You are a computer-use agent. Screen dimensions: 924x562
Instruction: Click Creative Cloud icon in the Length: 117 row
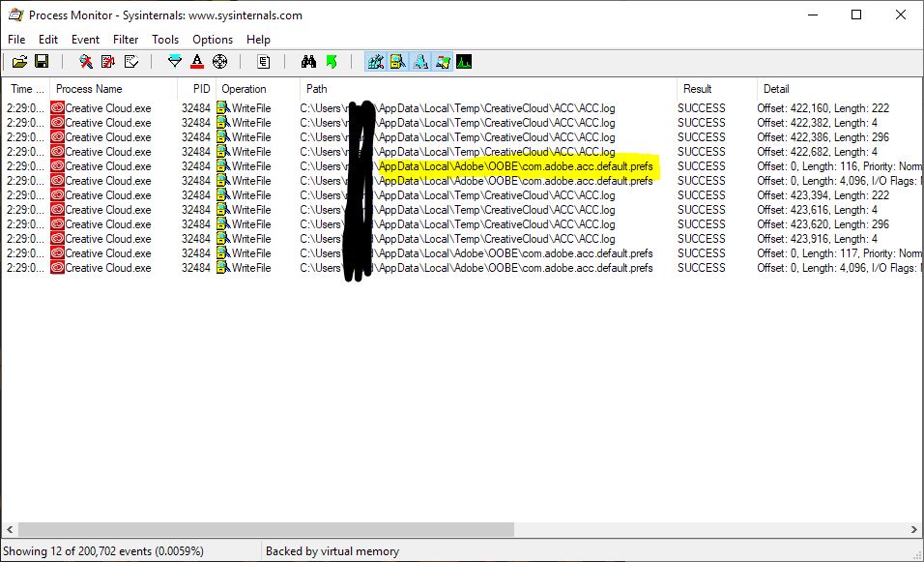57,253
